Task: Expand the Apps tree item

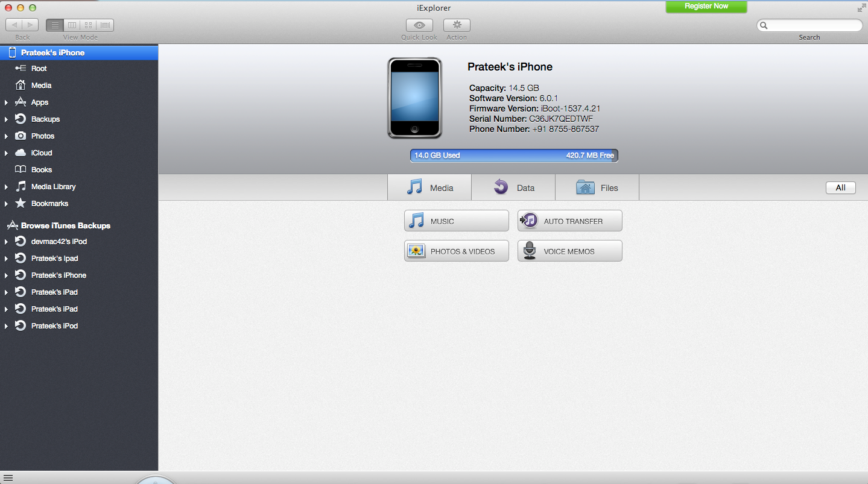Action: click(6, 102)
